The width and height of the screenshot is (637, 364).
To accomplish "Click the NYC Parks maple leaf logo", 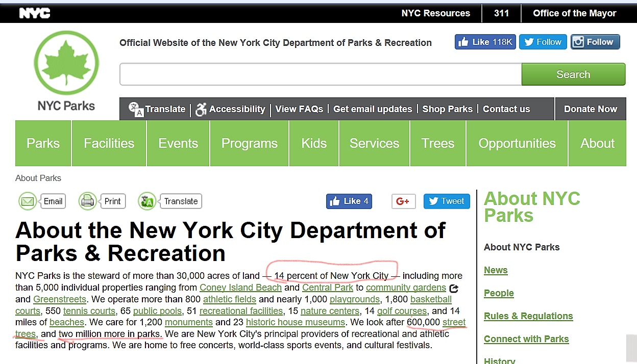I will (x=66, y=63).
